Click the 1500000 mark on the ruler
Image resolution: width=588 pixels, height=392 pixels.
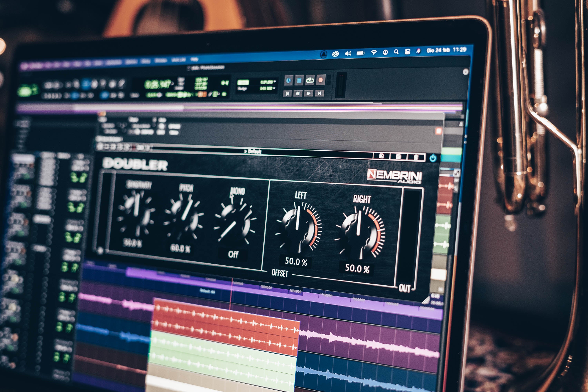point(266,287)
